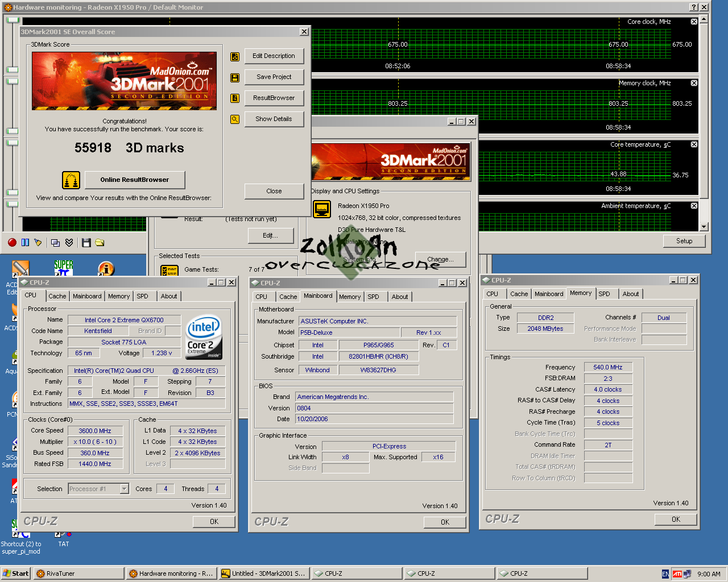Switch to Cache tab in left CPU-Z window

[x=57, y=296]
